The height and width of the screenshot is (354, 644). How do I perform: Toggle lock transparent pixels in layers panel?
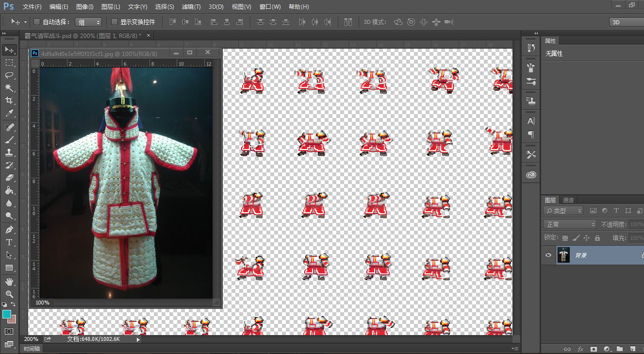click(x=565, y=238)
